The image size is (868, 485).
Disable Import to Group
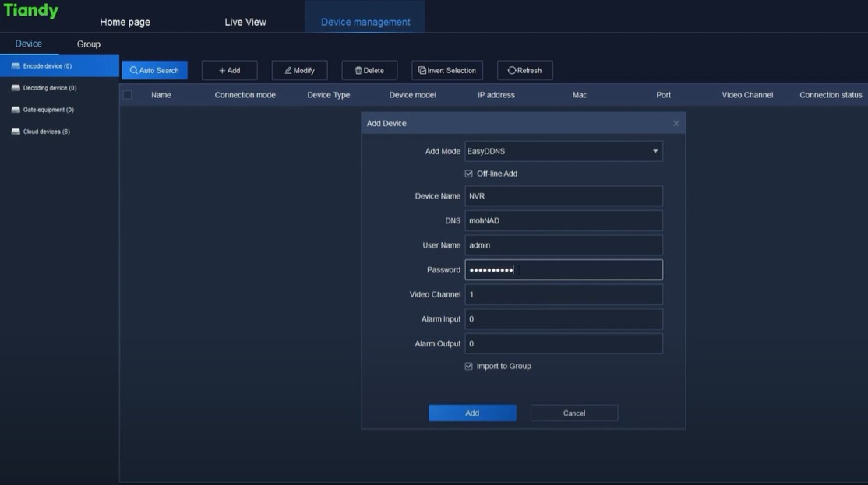(x=468, y=365)
